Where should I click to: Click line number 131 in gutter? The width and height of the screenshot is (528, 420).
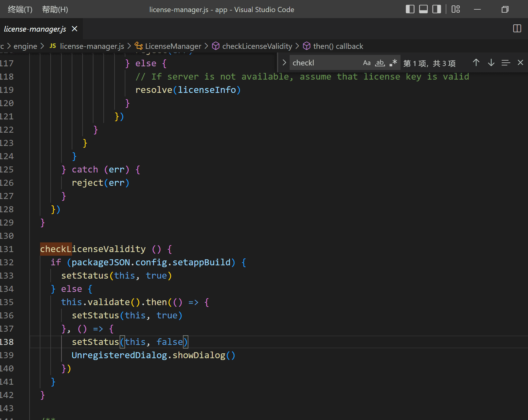pos(7,249)
